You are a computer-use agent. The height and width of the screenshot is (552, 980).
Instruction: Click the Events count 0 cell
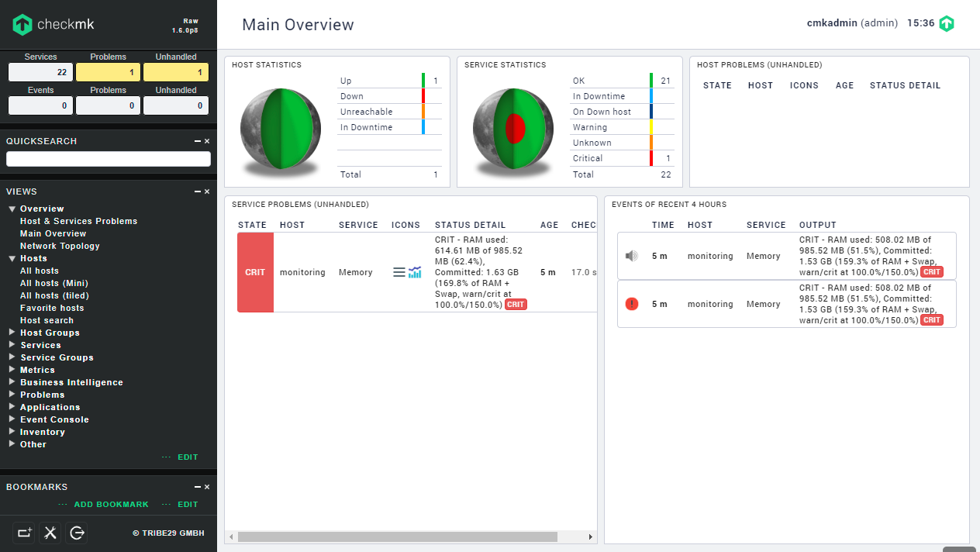pyautogui.click(x=41, y=105)
